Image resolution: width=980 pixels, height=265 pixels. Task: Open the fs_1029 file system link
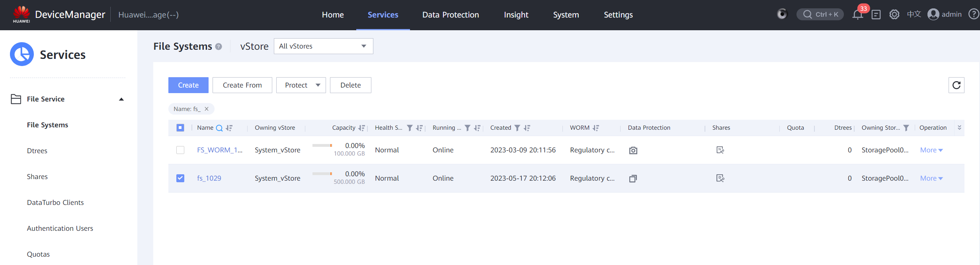209,178
